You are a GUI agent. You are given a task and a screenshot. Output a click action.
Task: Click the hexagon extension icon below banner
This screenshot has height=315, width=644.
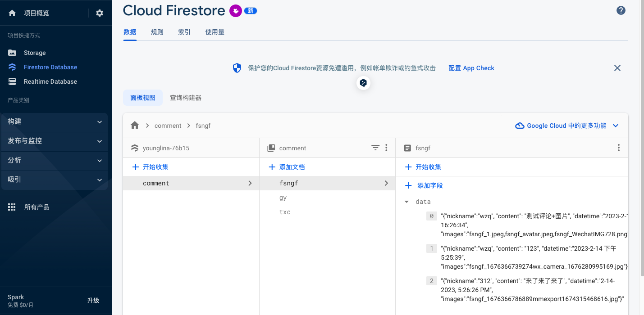coord(363,83)
